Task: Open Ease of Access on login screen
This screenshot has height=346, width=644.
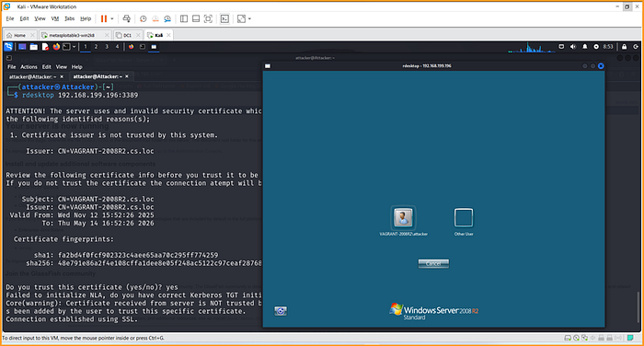Action: [281, 311]
